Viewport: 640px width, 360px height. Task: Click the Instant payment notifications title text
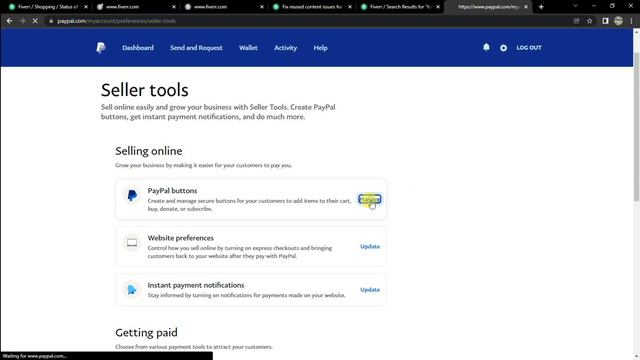coord(196,285)
